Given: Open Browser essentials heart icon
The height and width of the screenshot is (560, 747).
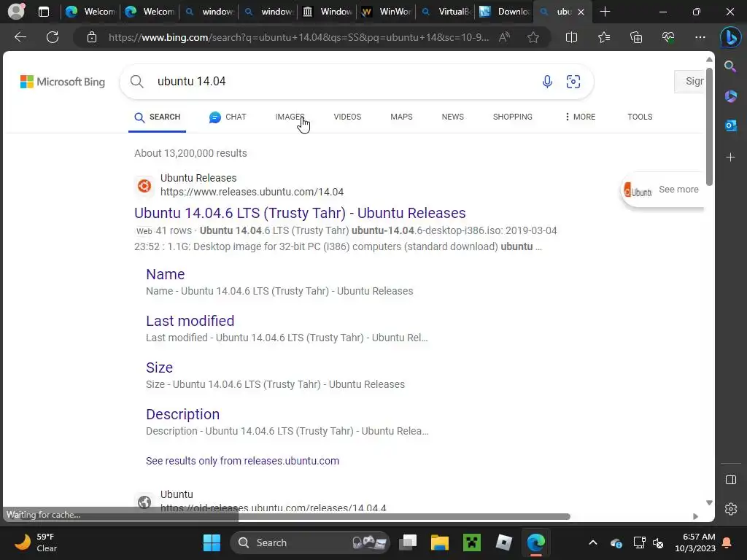Looking at the screenshot, I should [x=668, y=37].
